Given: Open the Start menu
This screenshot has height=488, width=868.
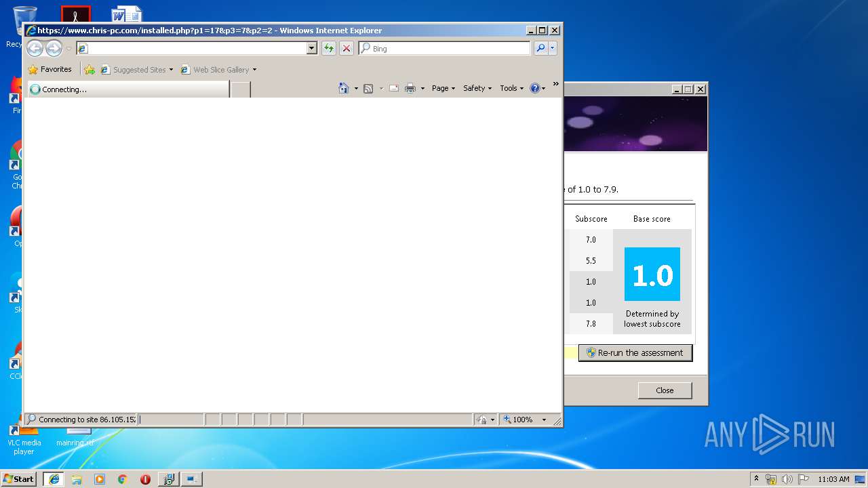Looking at the screenshot, I should 19,479.
